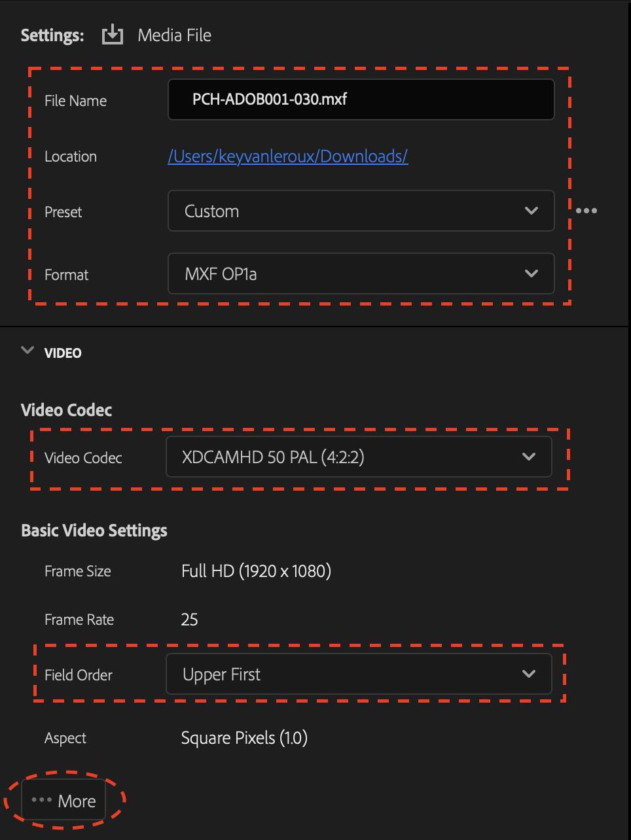Click the Media File export icon
Image resolution: width=631 pixels, height=840 pixels.
pyautogui.click(x=112, y=35)
